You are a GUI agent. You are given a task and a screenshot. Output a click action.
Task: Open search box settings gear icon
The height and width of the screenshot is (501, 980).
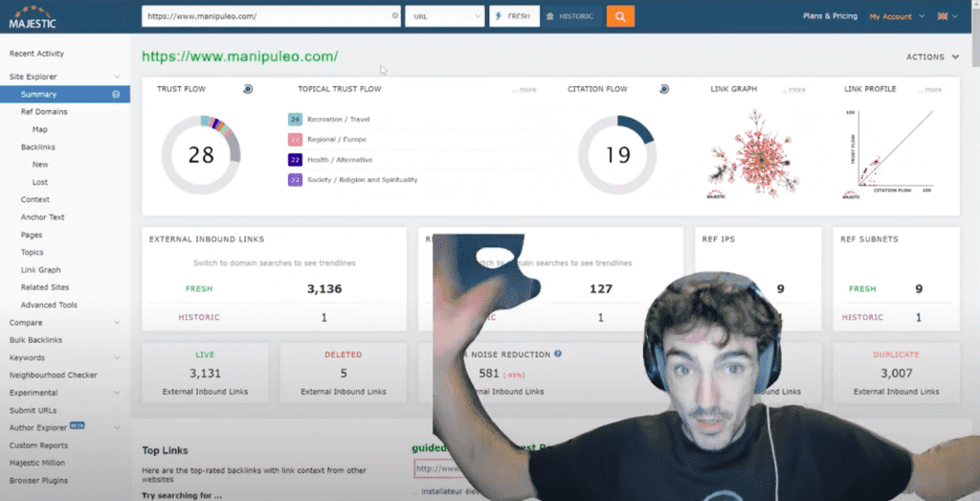click(395, 15)
